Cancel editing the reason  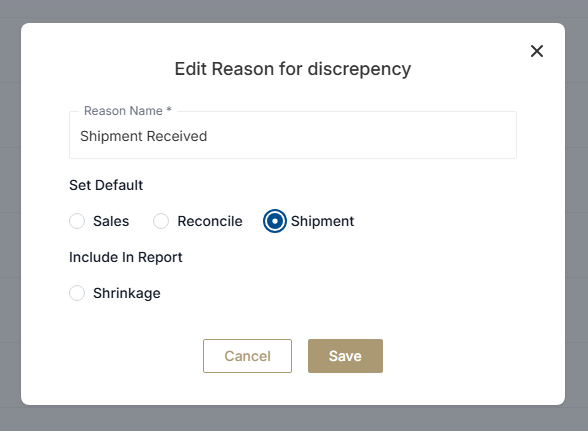tap(248, 356)
